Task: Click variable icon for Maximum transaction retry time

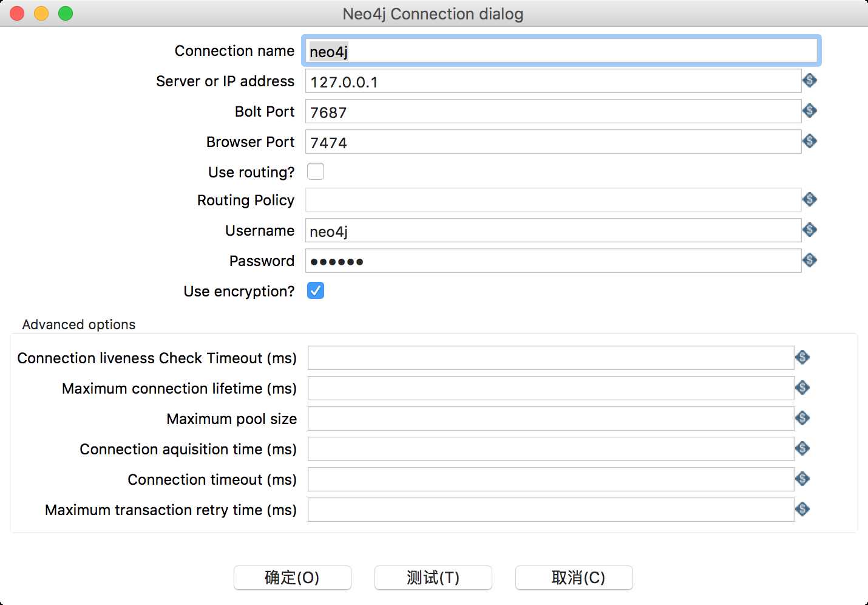Action: [x=802, y=509]
